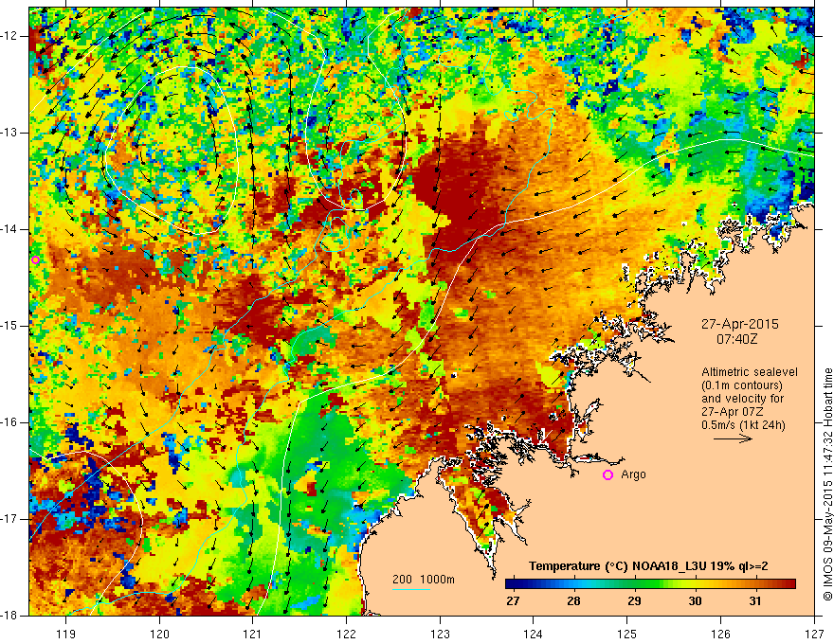This screenshot has height=644, width=834.
Task: Click the 0.5m/s velocity scale arrow
Action: [x=733, y=438]
